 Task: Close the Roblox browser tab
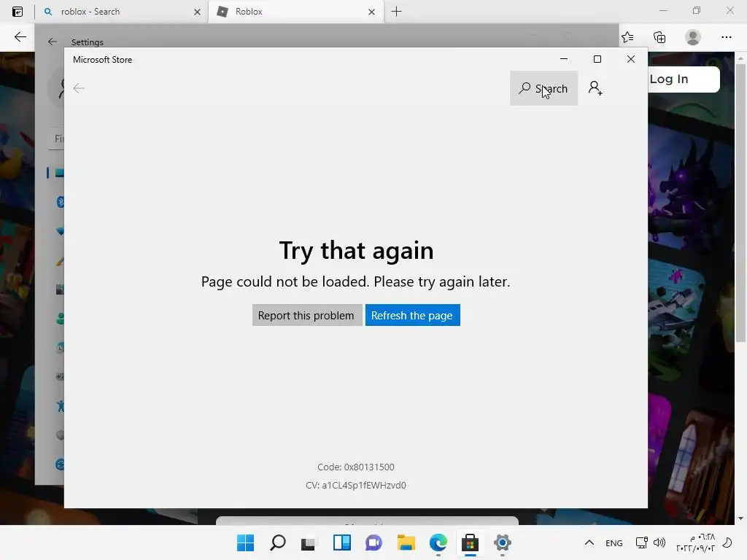tap(371, 12)
